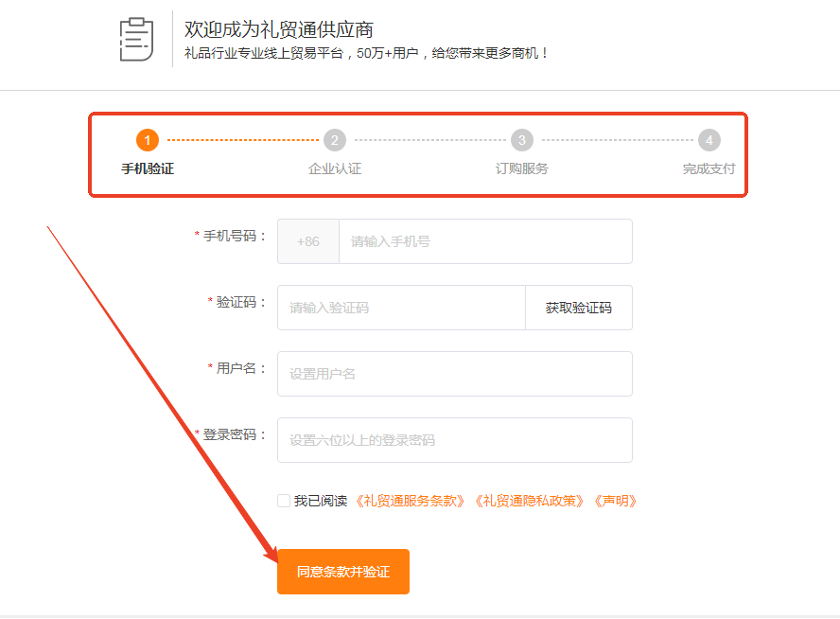Tick the 我已阅读 agreement checkbox

point(284,501)
